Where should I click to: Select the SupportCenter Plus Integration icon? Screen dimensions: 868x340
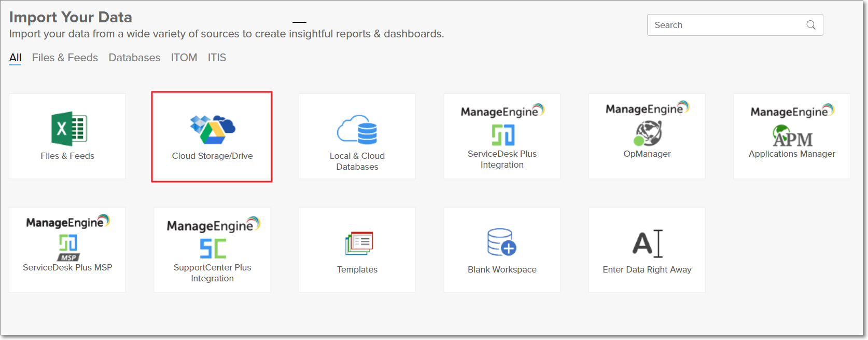click(213, 248)
